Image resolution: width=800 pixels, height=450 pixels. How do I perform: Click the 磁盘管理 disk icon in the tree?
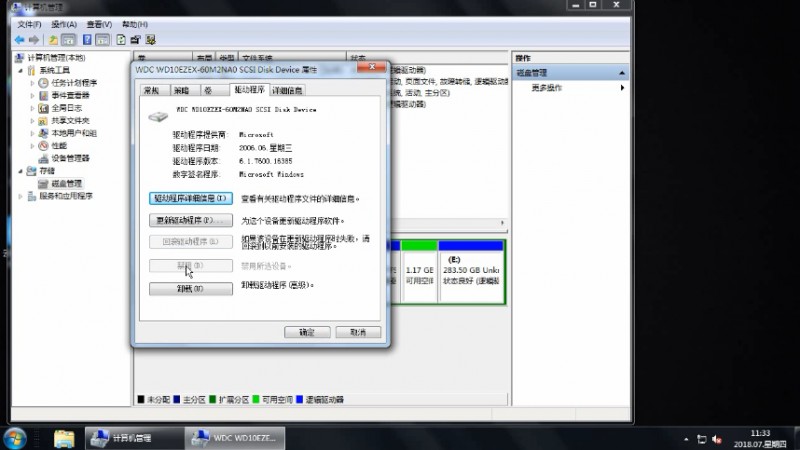[x=43, y=184]
